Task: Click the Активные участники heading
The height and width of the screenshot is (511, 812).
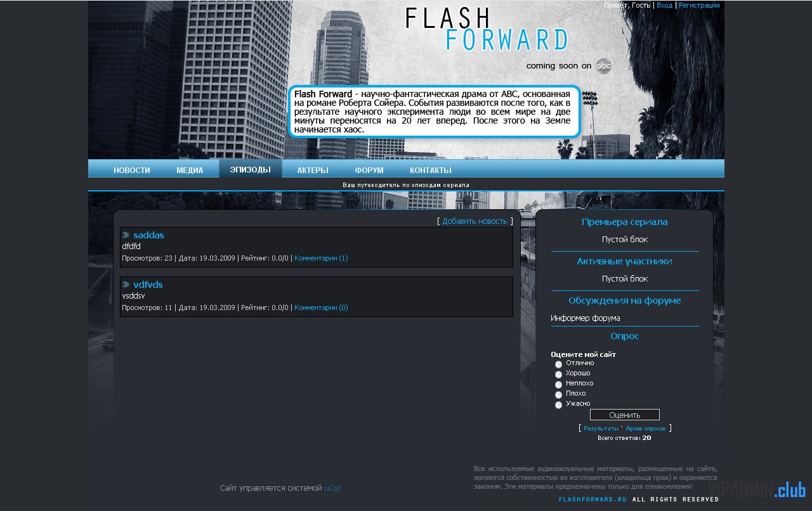Action: (x=625, y=261)
